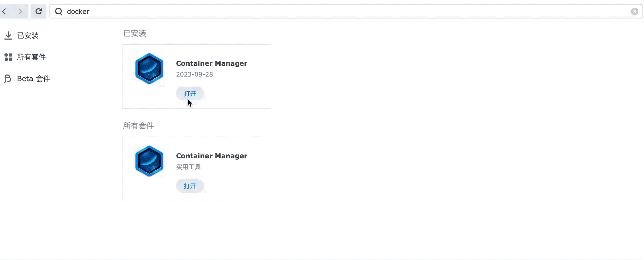Click Container Manager icon under the 所有套件 heading
The image size is (644, 260).
[149, 161]
